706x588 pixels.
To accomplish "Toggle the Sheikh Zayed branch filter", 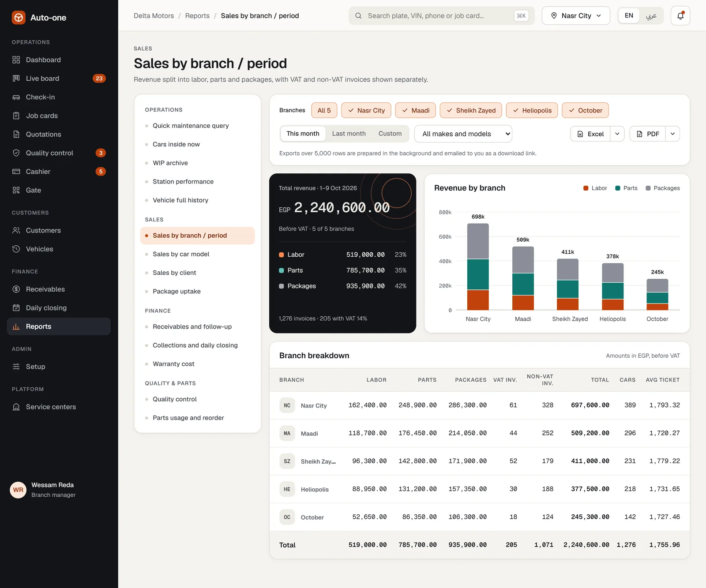I will tap(471, 110).
